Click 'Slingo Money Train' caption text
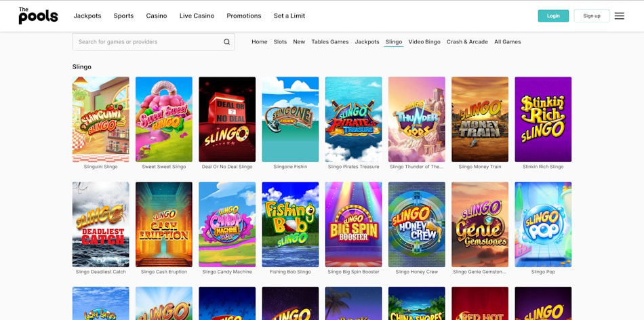Viewport: 644px width, 320px height. click(480, 167)
